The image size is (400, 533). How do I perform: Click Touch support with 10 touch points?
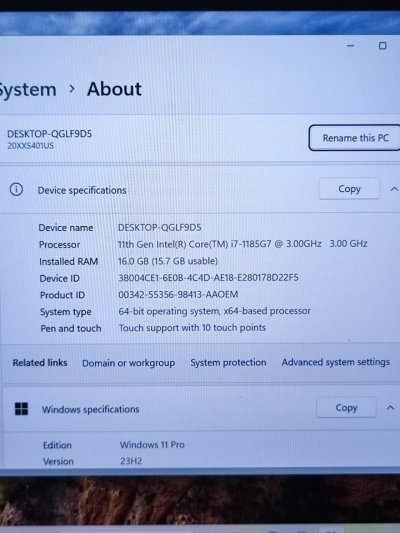192,328
